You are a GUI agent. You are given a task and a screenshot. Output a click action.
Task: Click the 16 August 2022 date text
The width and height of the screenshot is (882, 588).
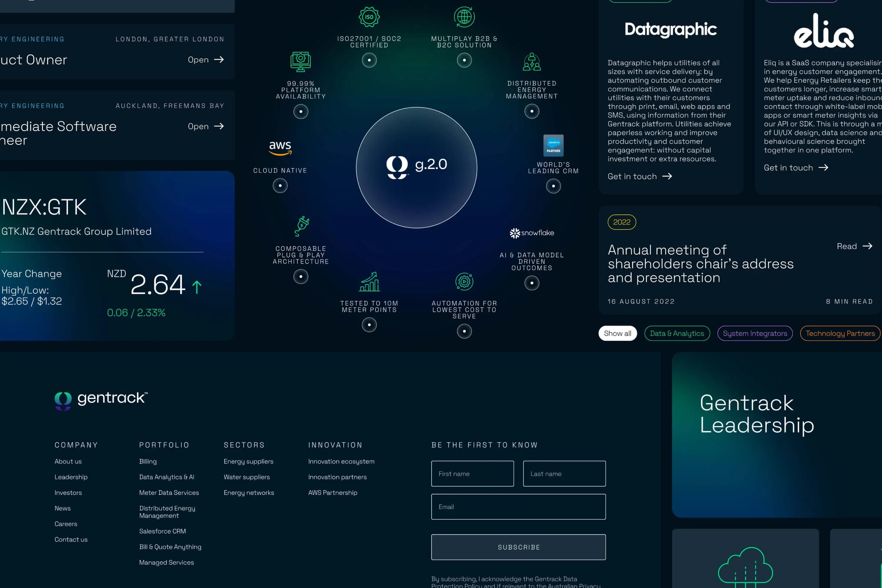[x=641, y=302]
